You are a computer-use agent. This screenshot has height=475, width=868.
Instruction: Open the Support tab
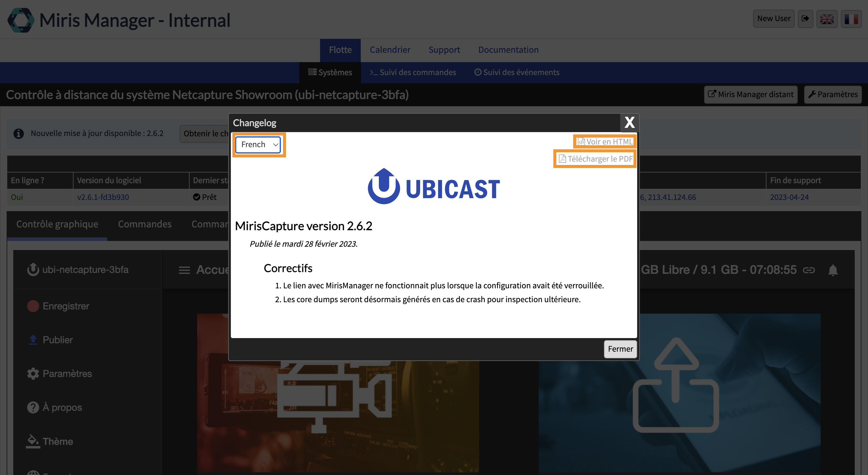pyautogui.click(x=444, y=50)
